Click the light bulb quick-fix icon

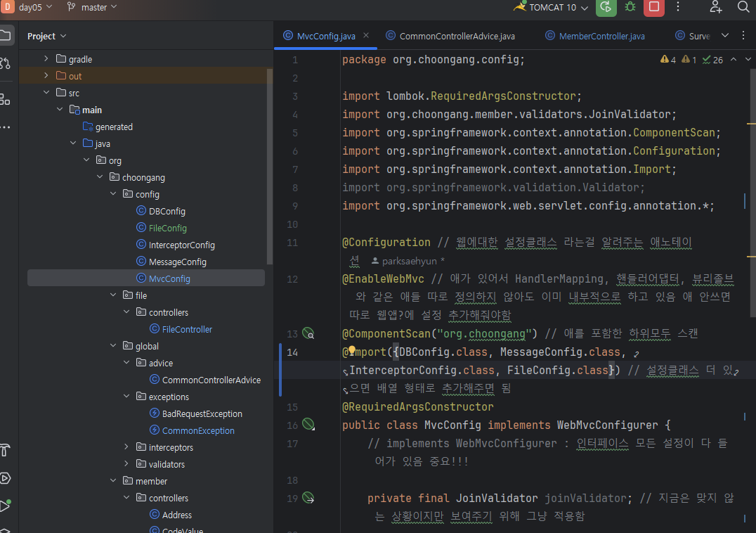[x=352, y=351]
